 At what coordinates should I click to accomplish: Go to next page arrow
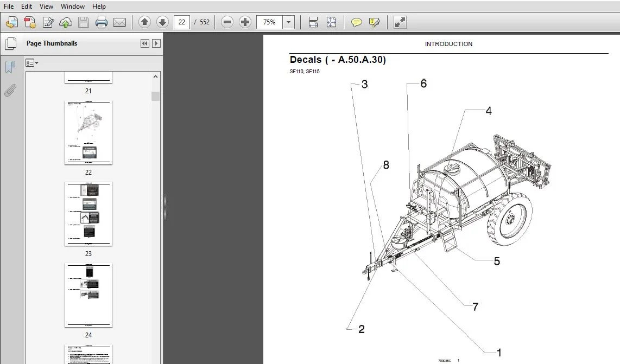pos(162,22)
